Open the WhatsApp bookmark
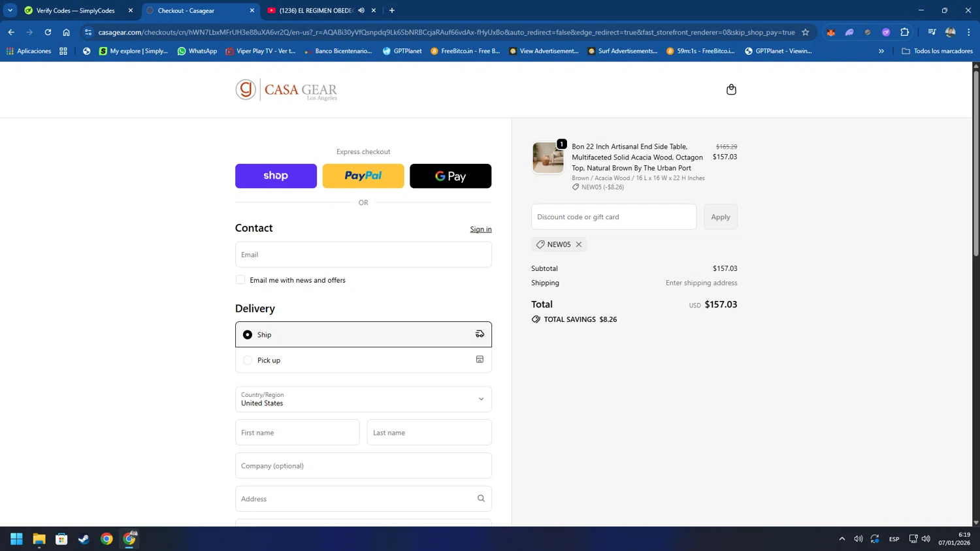Screen dimensions: 980x551 click(x=197, y=51)
